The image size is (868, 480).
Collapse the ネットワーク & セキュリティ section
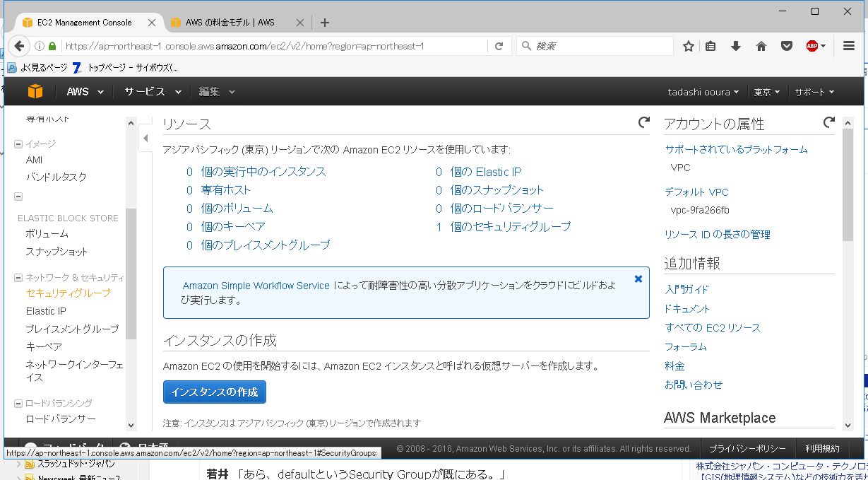[18, 278]
